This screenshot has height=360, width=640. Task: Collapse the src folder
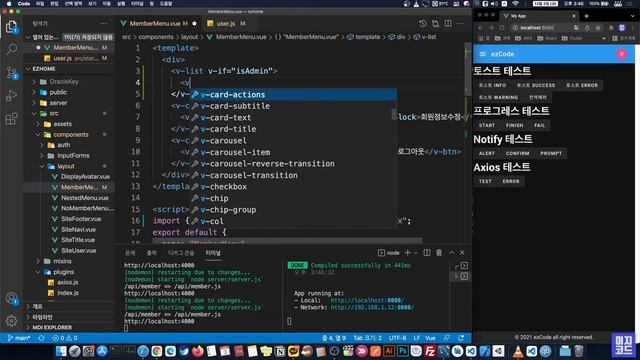point(54,113)
